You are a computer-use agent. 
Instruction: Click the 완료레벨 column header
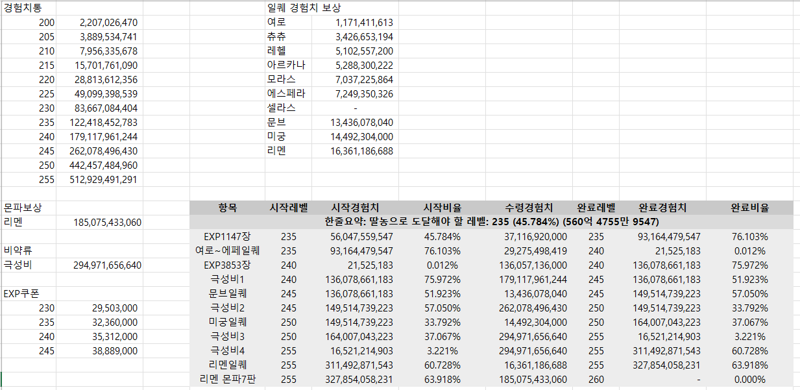[x=596, y=208]
